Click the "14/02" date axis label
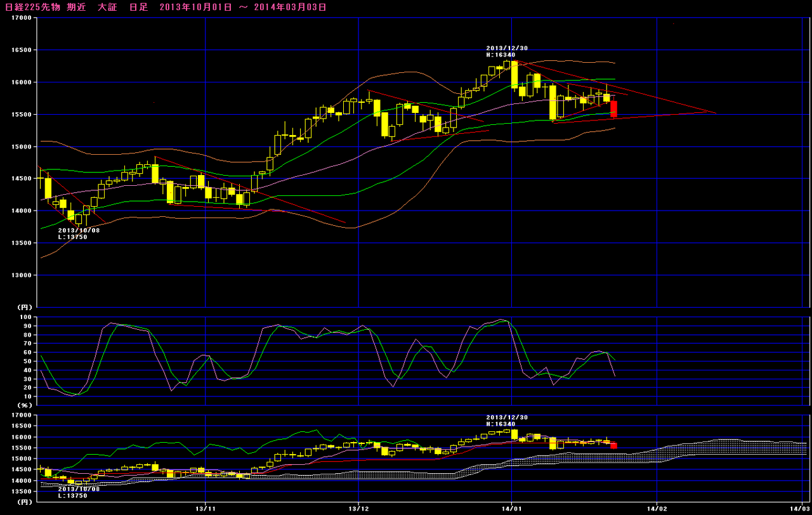 657,509
